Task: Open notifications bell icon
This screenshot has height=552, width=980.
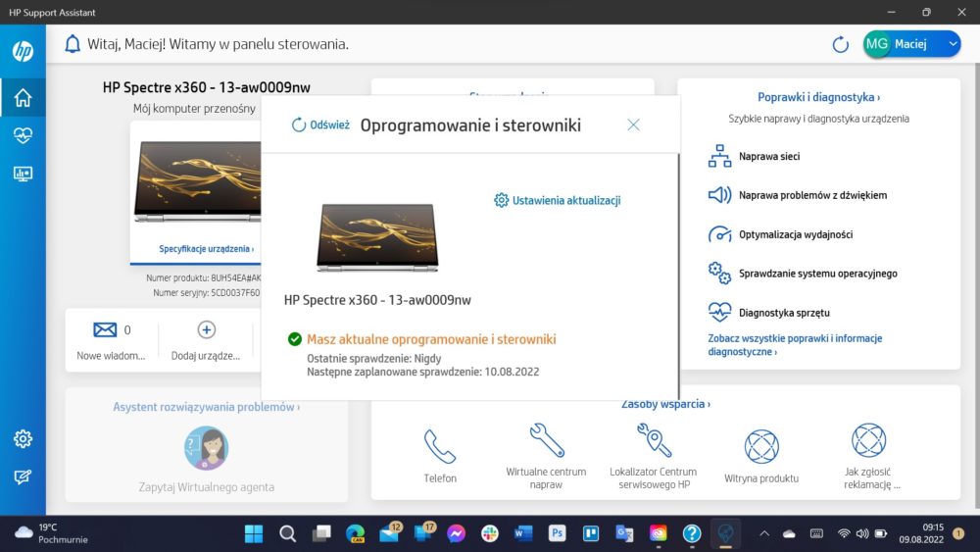Action: point(73,44)
